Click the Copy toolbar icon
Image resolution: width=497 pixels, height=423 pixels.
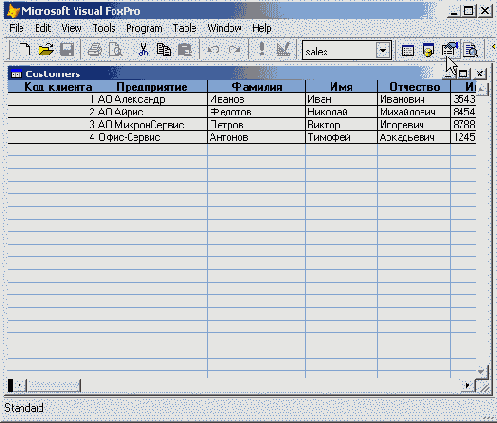164,50
